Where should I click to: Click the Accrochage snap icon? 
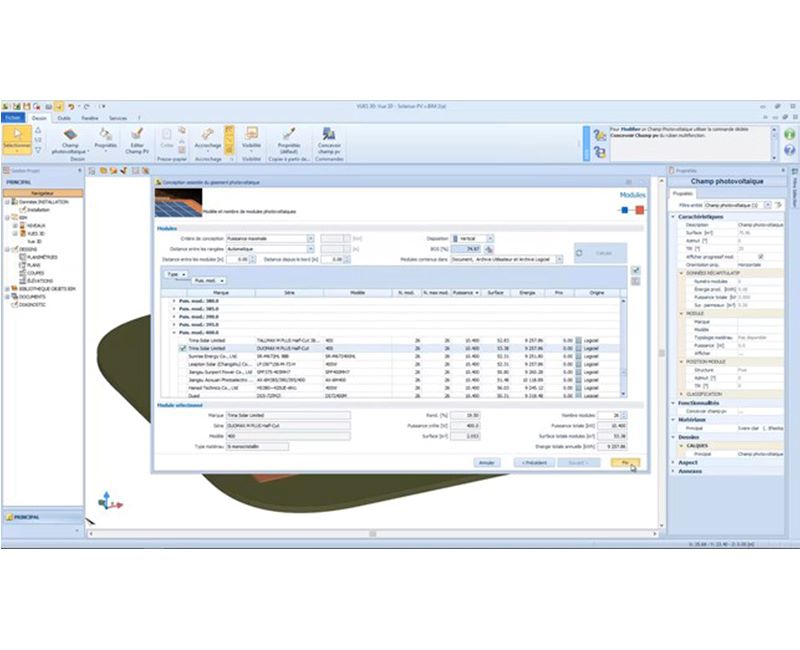[208, 134]
